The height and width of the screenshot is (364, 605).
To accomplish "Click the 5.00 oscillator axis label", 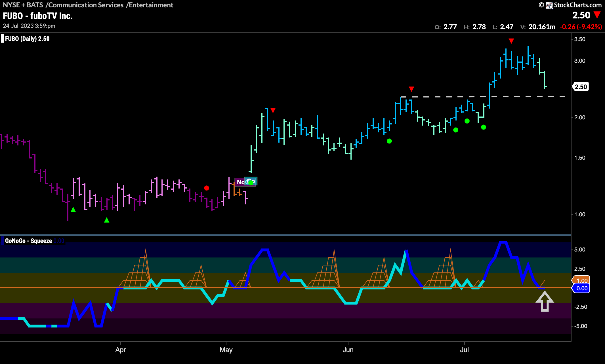I will 580,250.
